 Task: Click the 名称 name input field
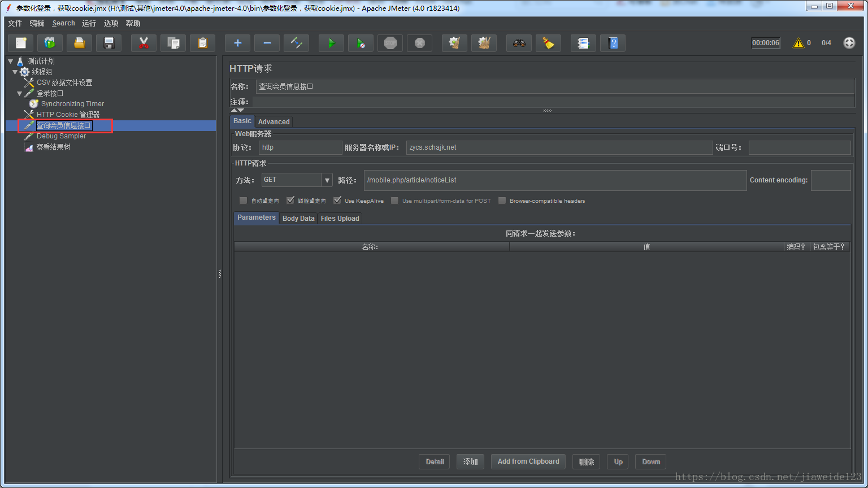[555, 86]
